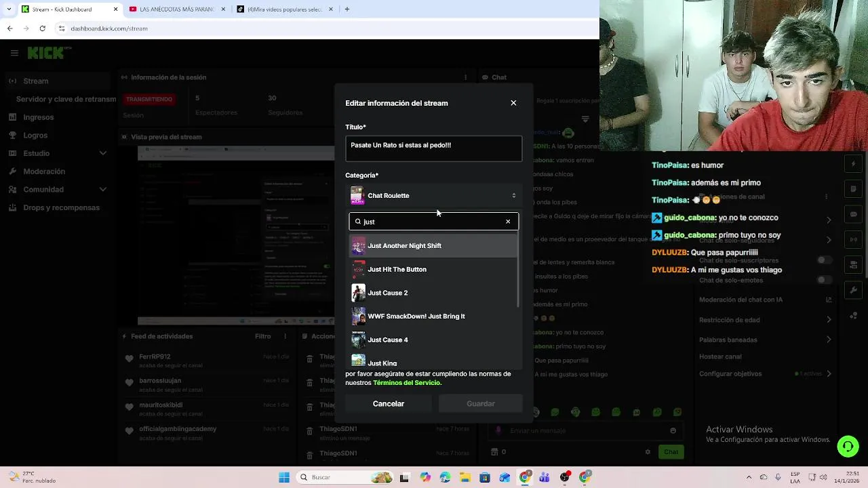
Task: Open Microsoft Store from the taskbar
Action: tap(485, 477)
